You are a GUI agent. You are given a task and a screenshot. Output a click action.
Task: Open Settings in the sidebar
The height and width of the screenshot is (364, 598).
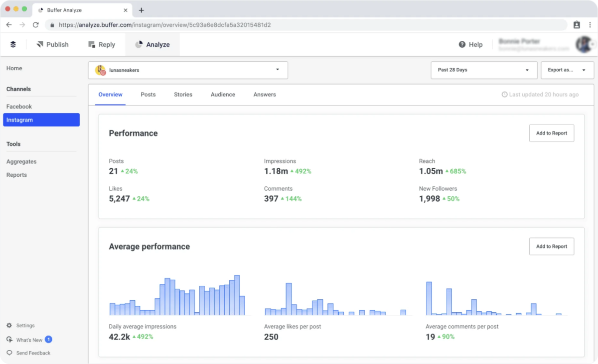(25, 325)
